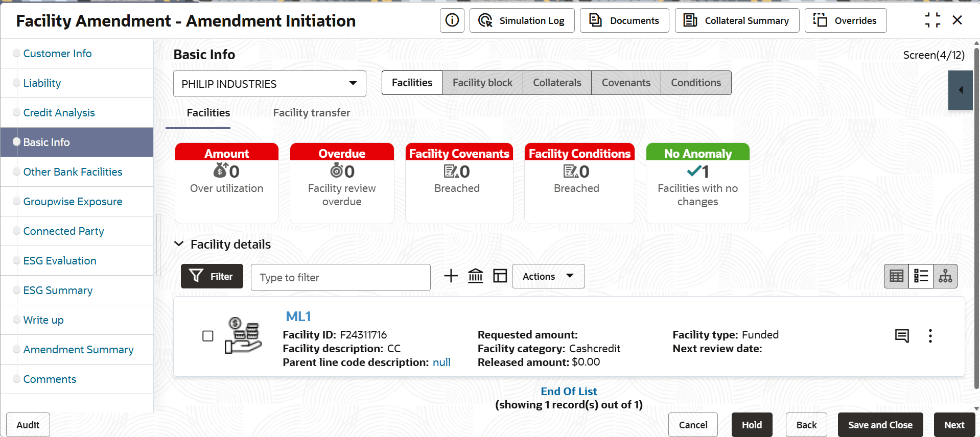Switch to hierarchy tree view
980x437 pixels.
point(945,276)
